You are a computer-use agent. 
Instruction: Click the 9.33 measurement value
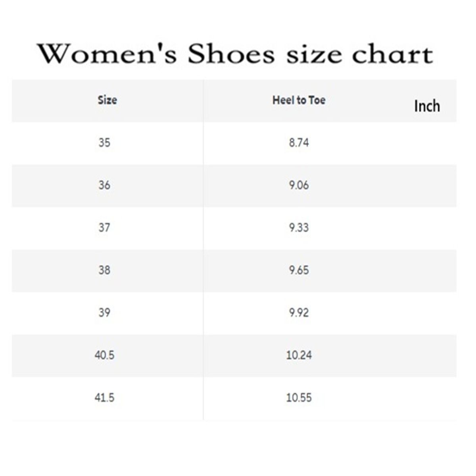click(x=299, y=227)
